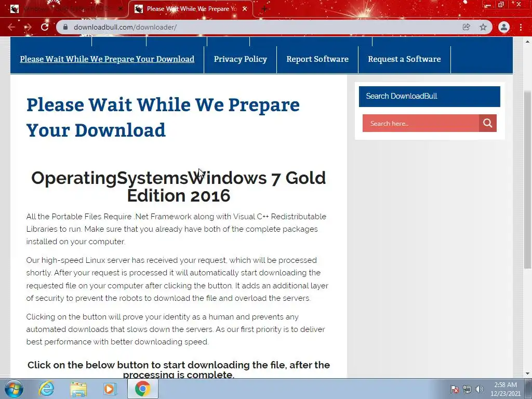Click the page heading 'Please Wait While We Prepare'
This screenshot has width=532, height=399.
[163, 117]
